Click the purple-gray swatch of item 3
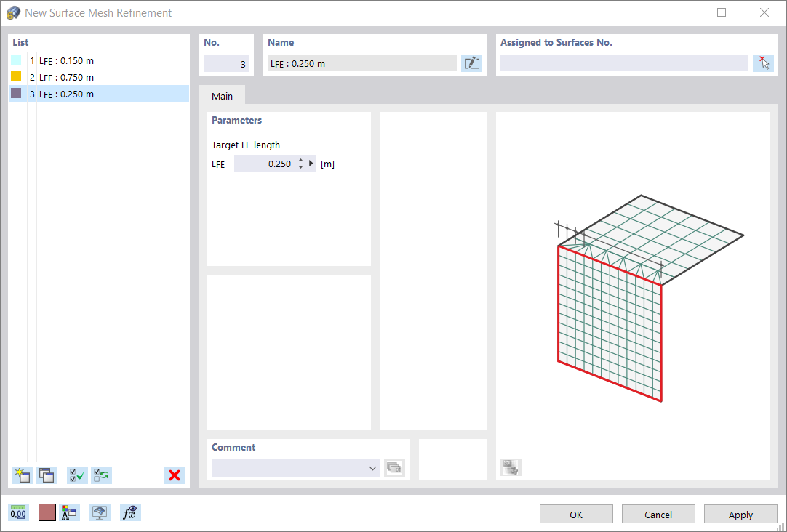 point(16,93)
